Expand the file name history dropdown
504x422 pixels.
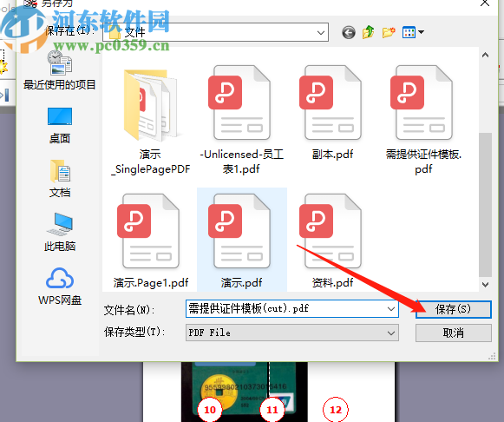pyautogui.click(x=391, y=309)
